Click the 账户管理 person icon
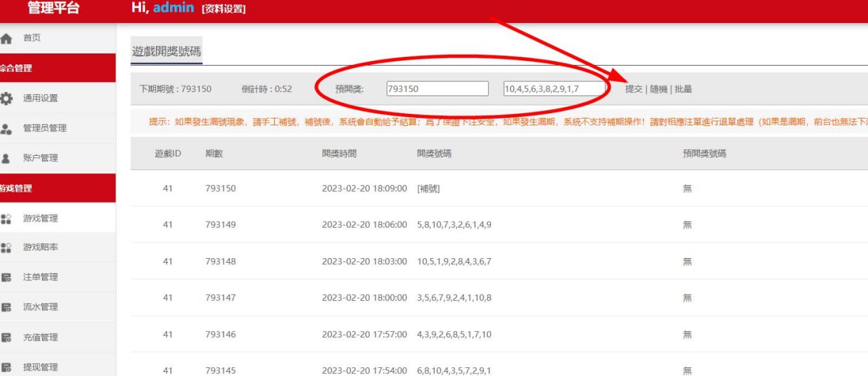Image resolution: width=868 pixels, height=376 pixels. [7, 158]
